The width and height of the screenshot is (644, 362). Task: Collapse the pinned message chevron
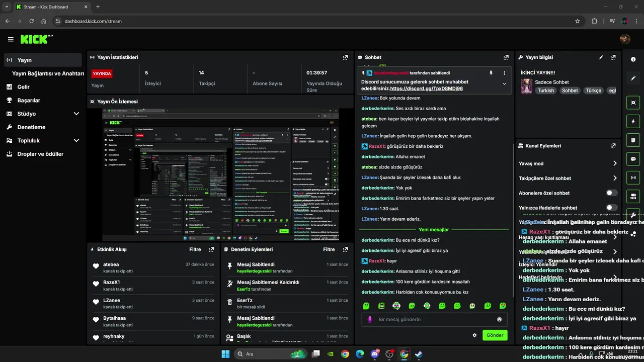[504, 84]
